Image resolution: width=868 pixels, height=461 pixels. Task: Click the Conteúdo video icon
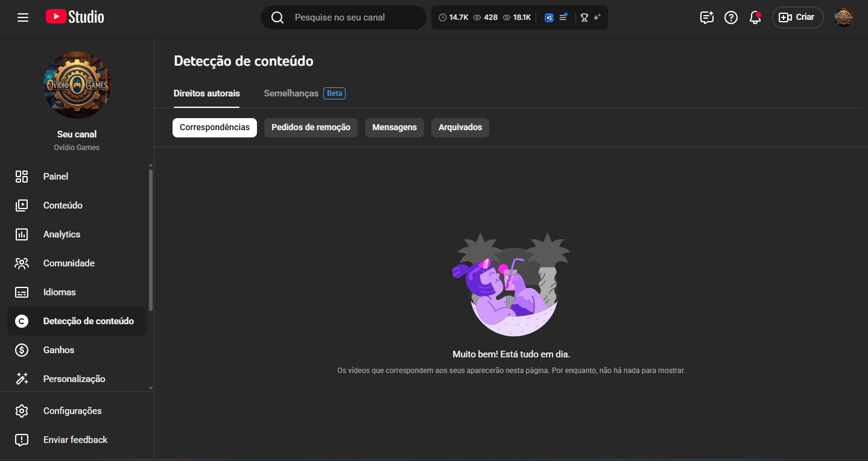pyautogui.click(x=22, y=205)
